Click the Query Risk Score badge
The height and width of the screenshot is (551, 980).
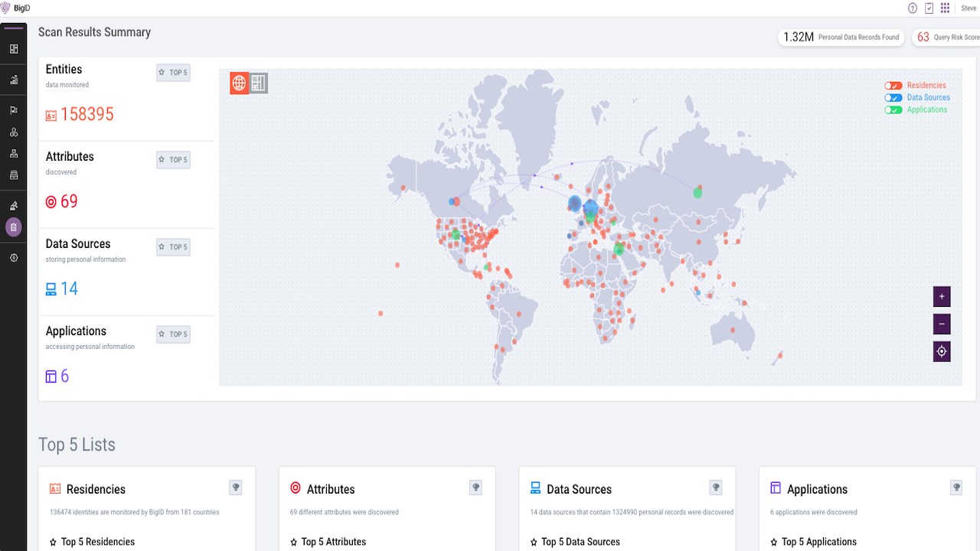[946, 37]
